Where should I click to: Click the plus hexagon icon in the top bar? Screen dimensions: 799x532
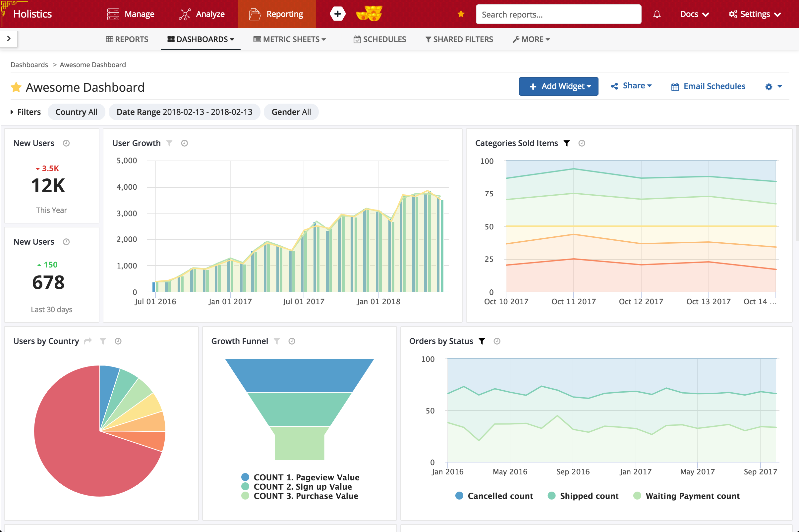tap(337, 14)
